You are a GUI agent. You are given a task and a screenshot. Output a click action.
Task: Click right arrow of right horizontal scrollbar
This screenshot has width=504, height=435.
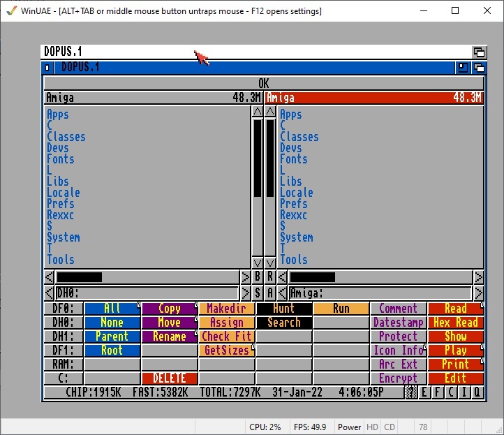[x=478, y=277]
